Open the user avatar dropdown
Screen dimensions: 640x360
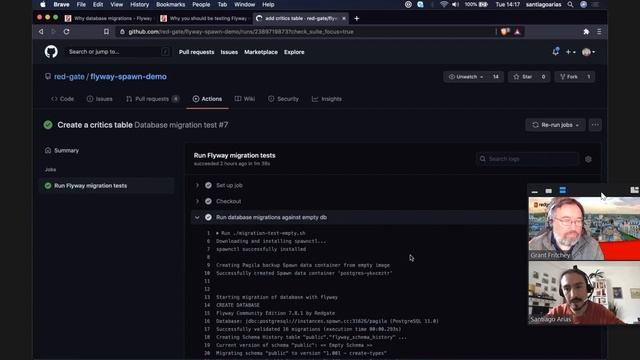pyautogui.click(x=588, y=52)
